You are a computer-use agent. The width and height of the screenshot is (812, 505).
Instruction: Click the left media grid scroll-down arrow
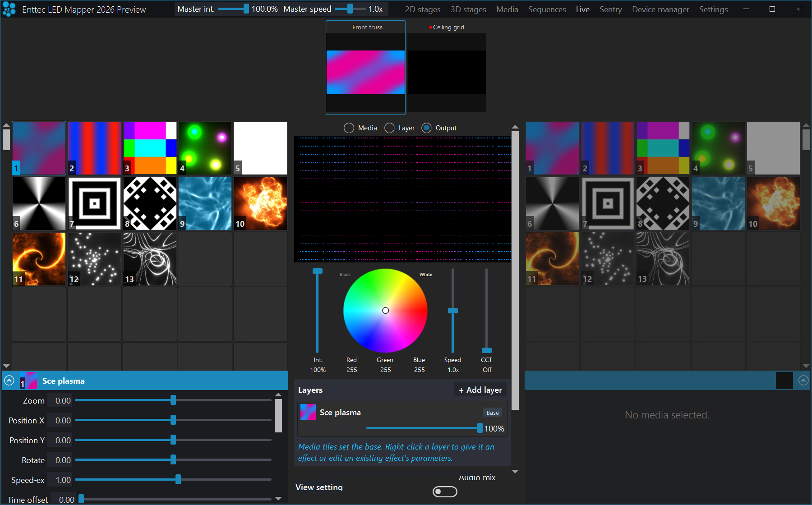pyautogui.click(x=6, y=366)
